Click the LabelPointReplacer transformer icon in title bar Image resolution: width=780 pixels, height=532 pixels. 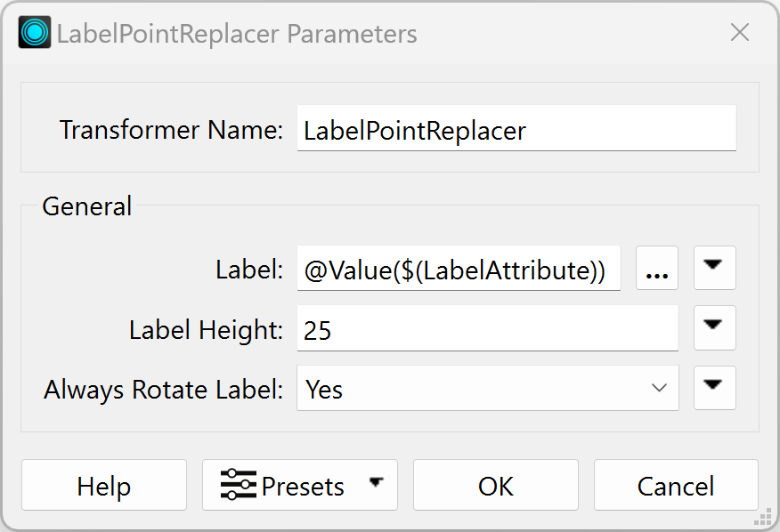(x=33, y=33)
